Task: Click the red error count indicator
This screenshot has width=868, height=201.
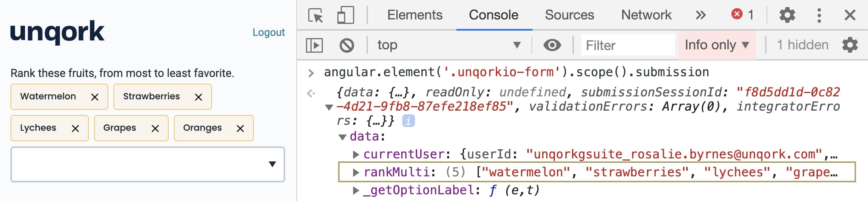Action: 743,15
